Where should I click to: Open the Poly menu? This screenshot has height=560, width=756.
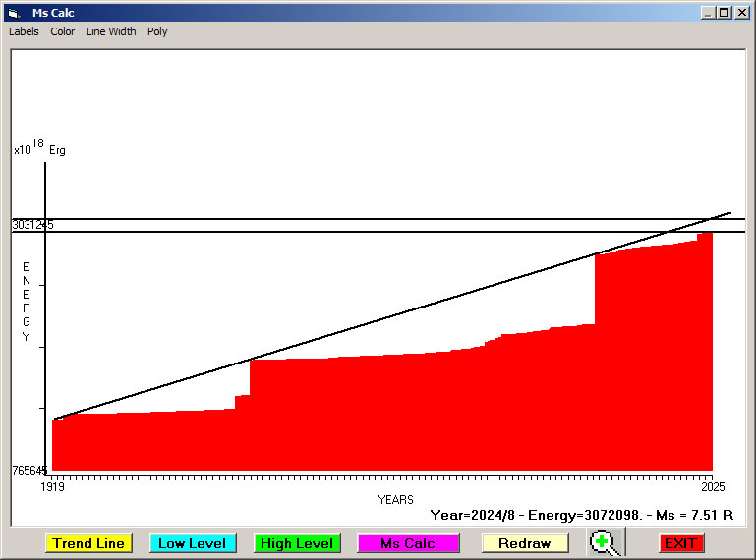157,31
